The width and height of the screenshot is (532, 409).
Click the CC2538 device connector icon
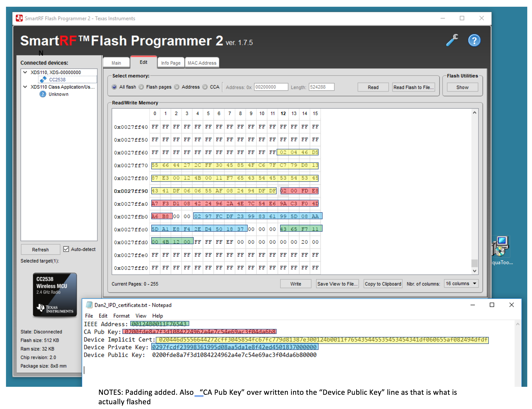coord(43,80)
